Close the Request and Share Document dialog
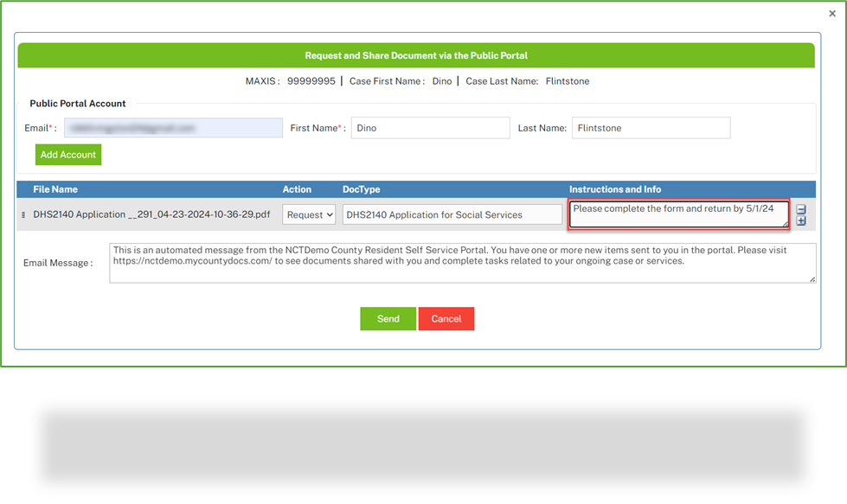This screenshot has height=504, width=847. pyautogui.click(x=833, y=12)
